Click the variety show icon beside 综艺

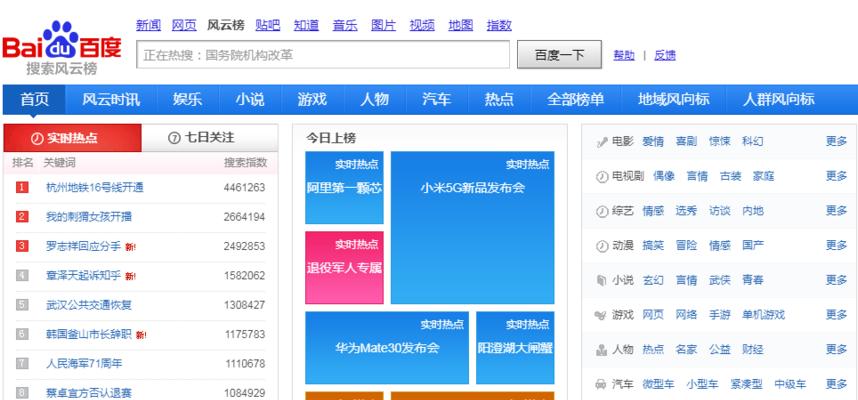pyautogui.click(x=602, y=211)
